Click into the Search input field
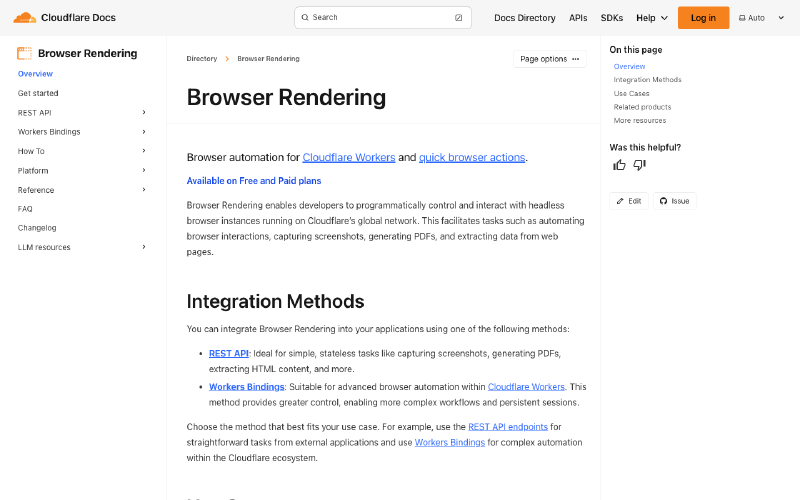The image size is (800, 500). [380, 17]
